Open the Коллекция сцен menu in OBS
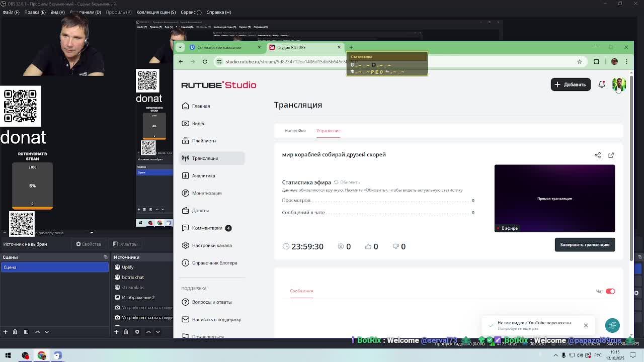644x362 pixels. pyautogui.click(x=156, y=12)
